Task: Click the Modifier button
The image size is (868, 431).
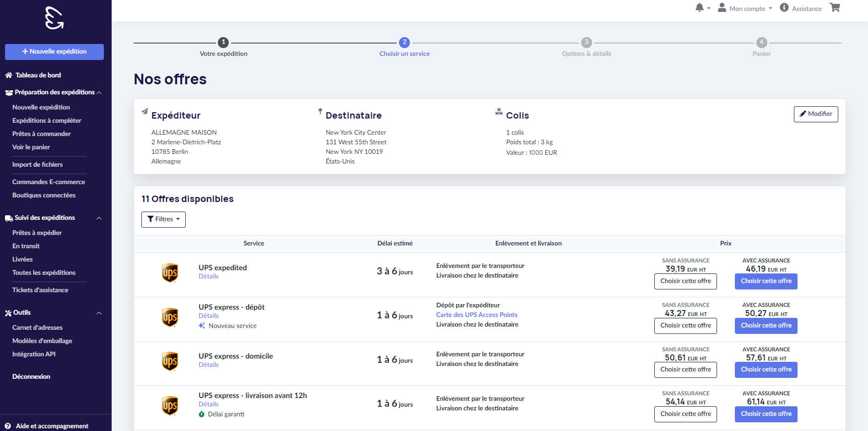Action: point(816,114)
